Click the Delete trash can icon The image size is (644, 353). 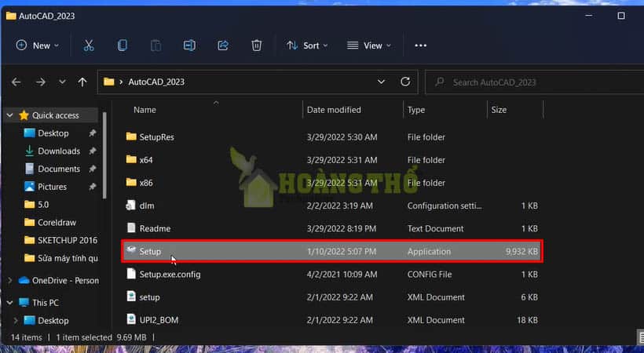[x=256, y=45]
